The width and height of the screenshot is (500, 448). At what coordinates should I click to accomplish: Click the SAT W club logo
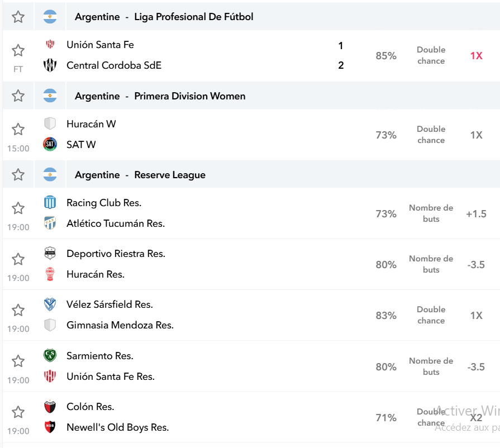click(x=50, y=144)
